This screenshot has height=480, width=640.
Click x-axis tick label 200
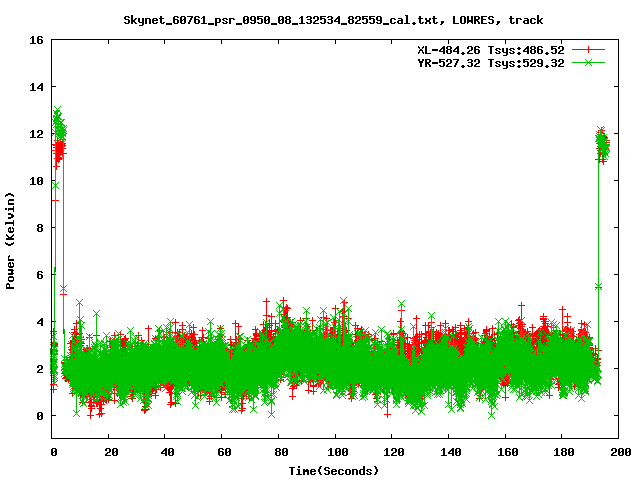(620, 452)
